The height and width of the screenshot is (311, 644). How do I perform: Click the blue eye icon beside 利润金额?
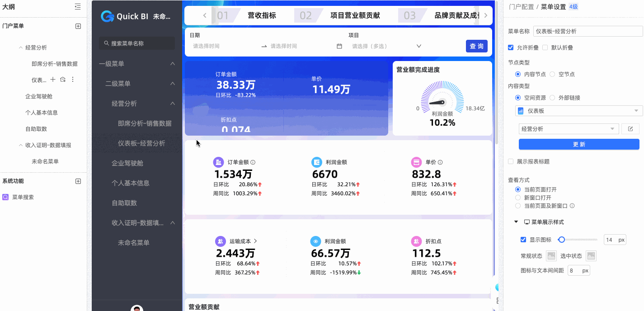[316, 241]
